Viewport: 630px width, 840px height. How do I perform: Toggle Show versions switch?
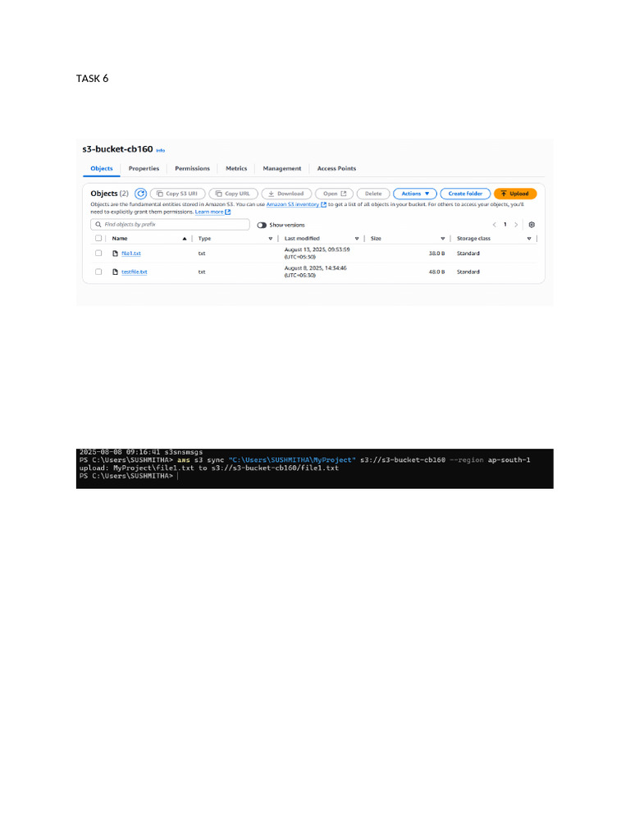click(262, 225)
